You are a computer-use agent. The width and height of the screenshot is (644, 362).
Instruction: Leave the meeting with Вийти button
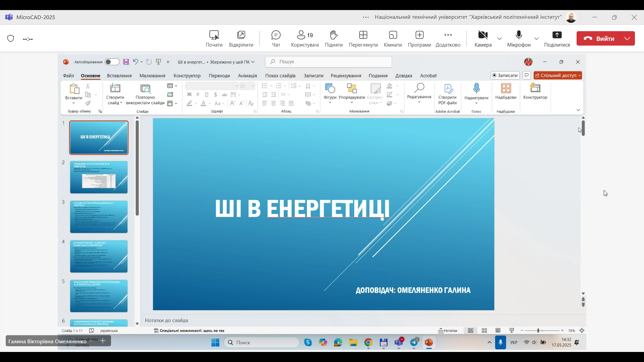pos(599,39)
